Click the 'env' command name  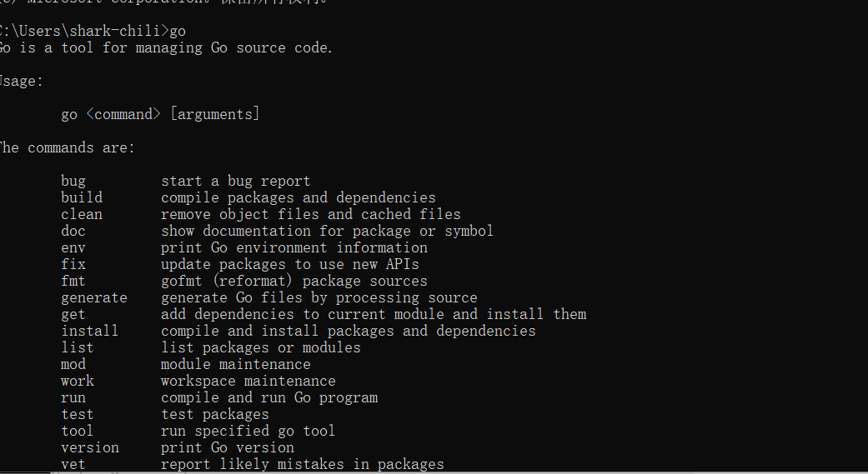(73, 247)
